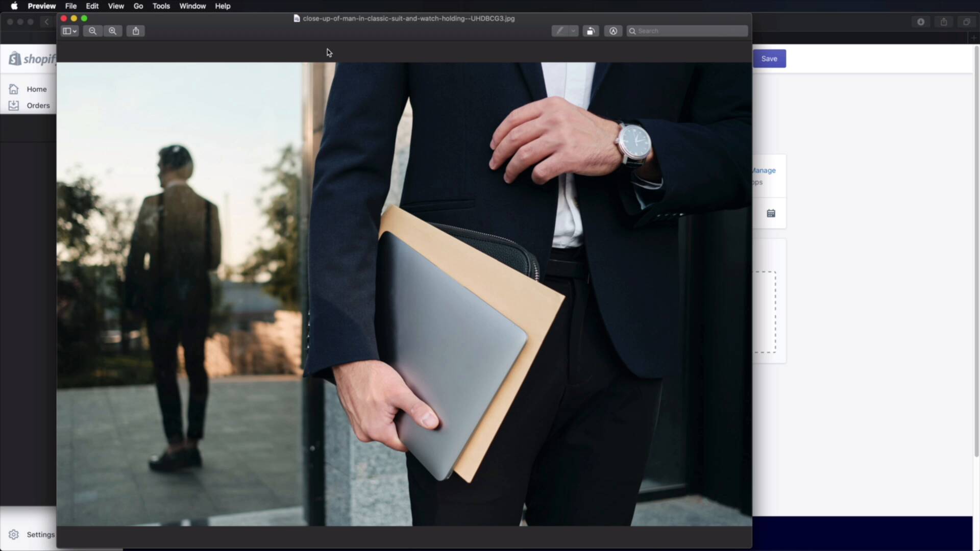The image size is (980, 551).
Task: Open Shopify Settings
Action: click(40, 535)
